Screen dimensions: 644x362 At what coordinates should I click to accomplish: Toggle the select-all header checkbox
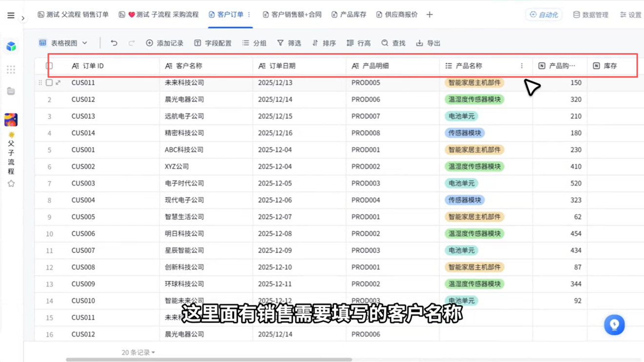[49, 66]
